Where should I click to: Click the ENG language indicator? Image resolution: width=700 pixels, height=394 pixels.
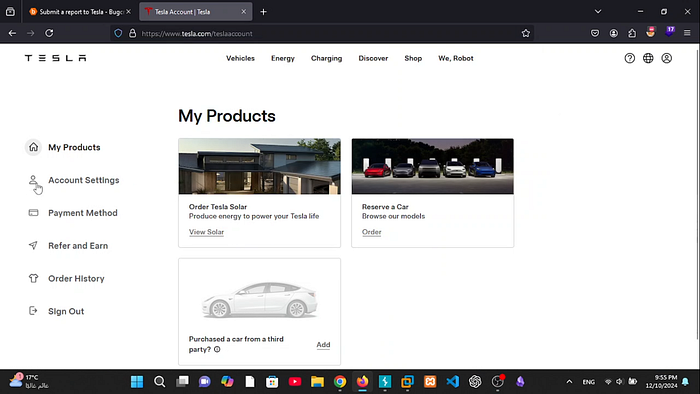pyautogui.click(x=588, y=382)
